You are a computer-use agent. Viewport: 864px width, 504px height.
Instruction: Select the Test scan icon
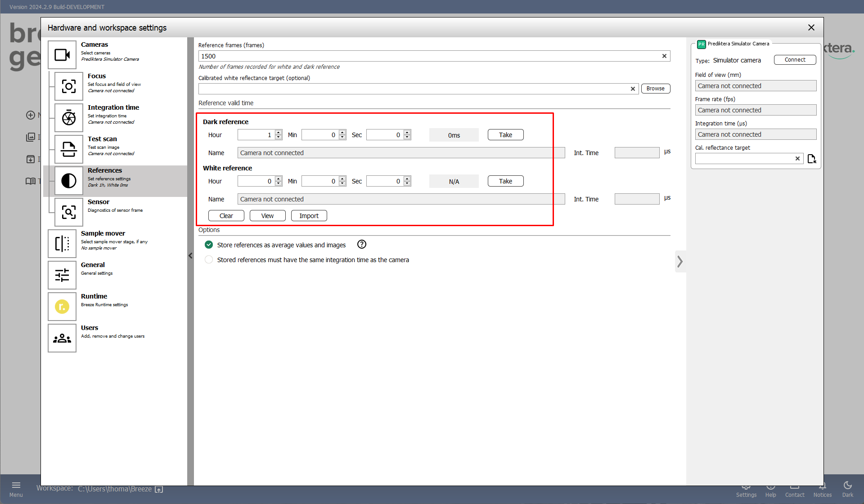point(69,149)
